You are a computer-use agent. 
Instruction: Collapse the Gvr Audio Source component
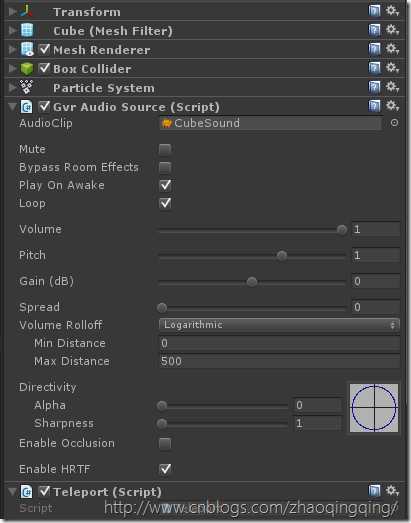coord(13,107)
